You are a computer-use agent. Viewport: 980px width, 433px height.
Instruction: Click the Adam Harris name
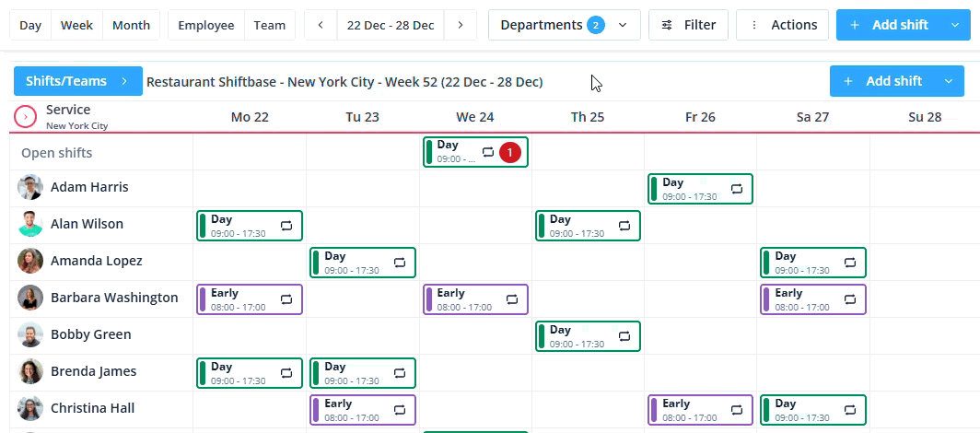pyautogui.click(x=89, y=187)
